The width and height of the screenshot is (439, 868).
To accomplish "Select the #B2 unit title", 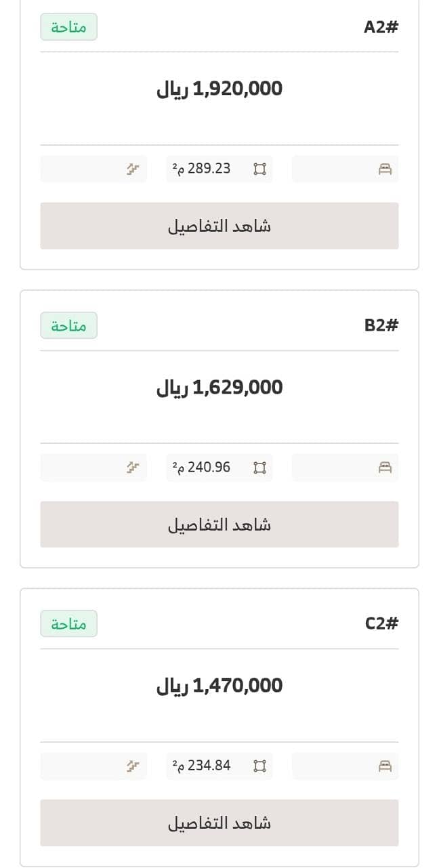I will point(381,325).
